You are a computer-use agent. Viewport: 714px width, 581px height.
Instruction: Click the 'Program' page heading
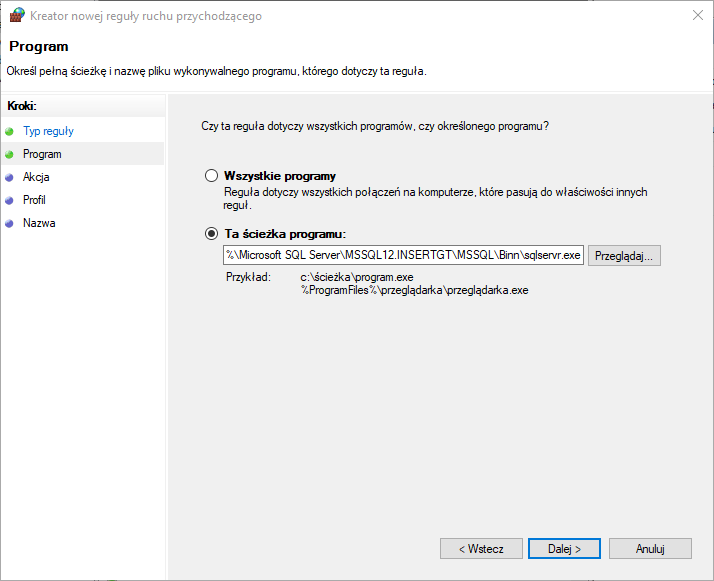click(x=39, y=46)
